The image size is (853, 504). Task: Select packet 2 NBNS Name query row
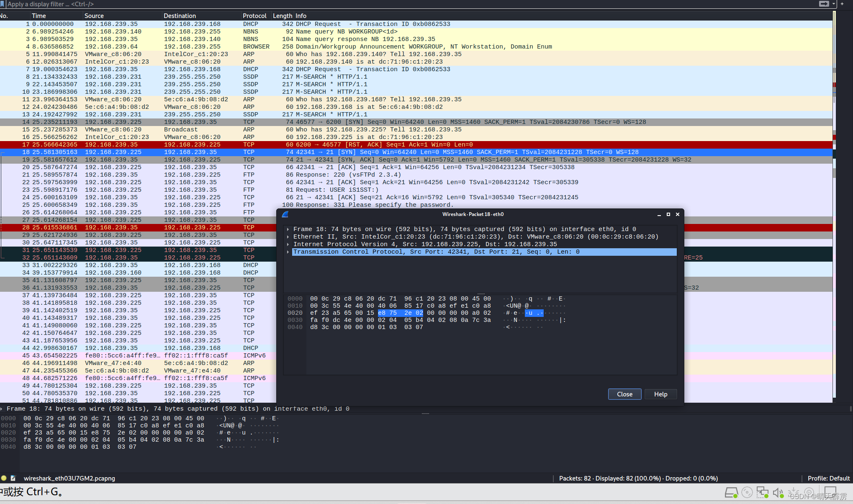point(416,31)
